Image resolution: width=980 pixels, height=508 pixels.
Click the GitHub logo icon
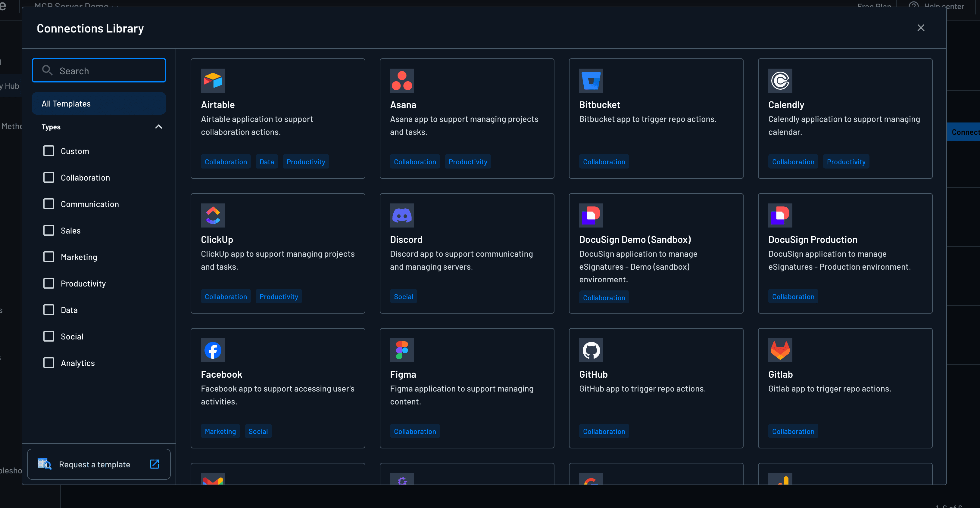pos(591,350)
